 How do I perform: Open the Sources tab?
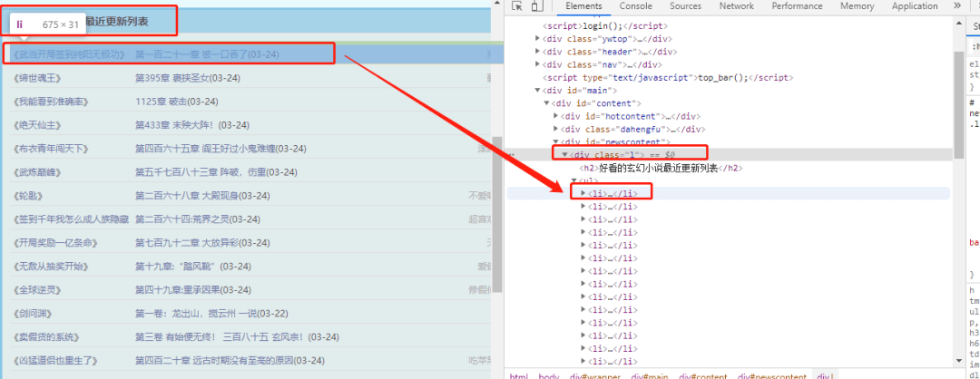click(685, 6)
